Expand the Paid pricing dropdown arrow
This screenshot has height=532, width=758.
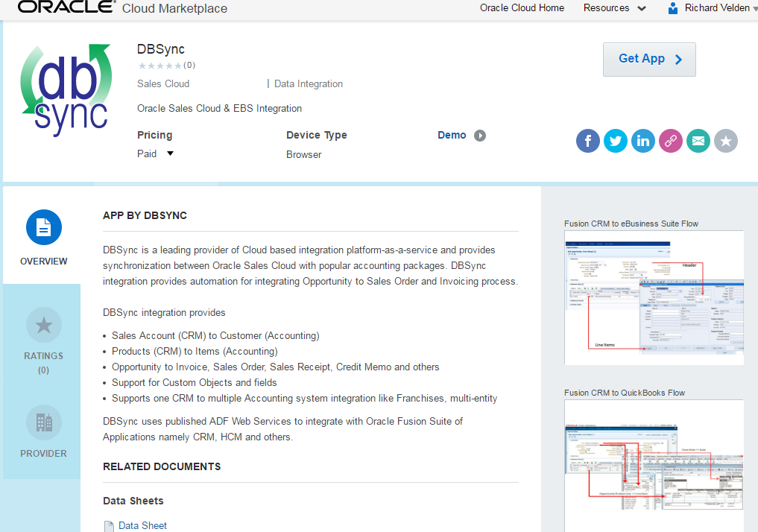point(170,153)
